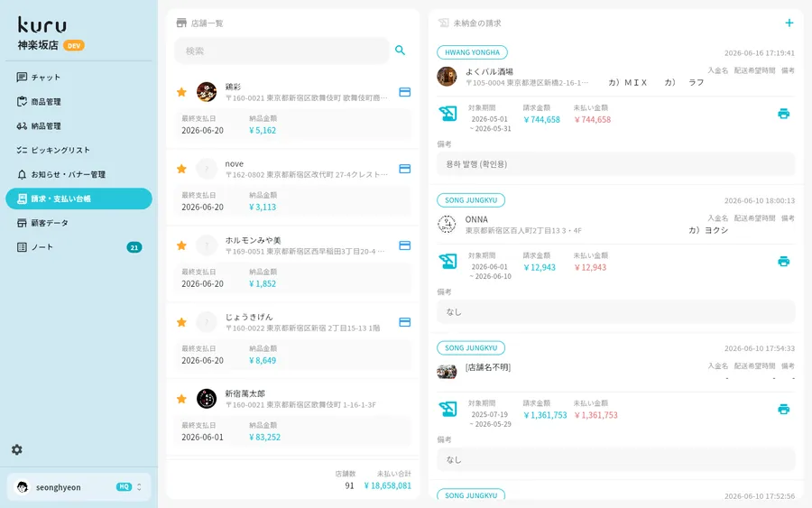Add new invoice with plus icon
This screenshot has height=508, width=812.
(789, 23)
